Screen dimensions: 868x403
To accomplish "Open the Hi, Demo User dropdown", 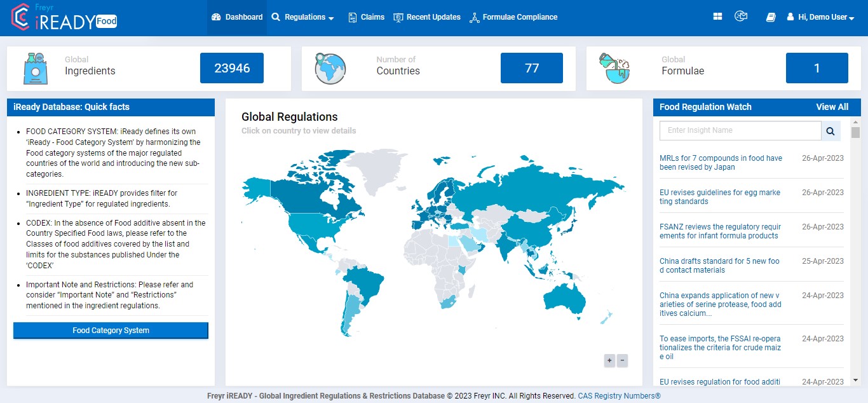I will (821, 17).
